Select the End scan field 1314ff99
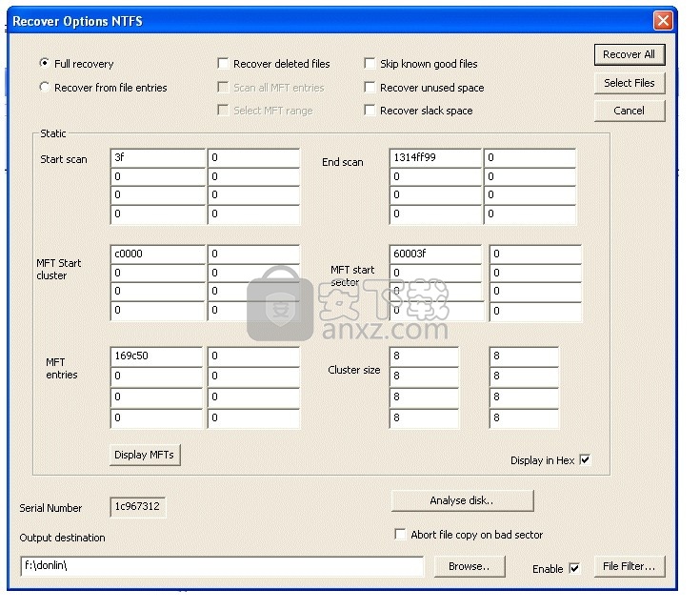Viewport: 700px width, 610px height. pyautogui.click(x=435, y=158)
